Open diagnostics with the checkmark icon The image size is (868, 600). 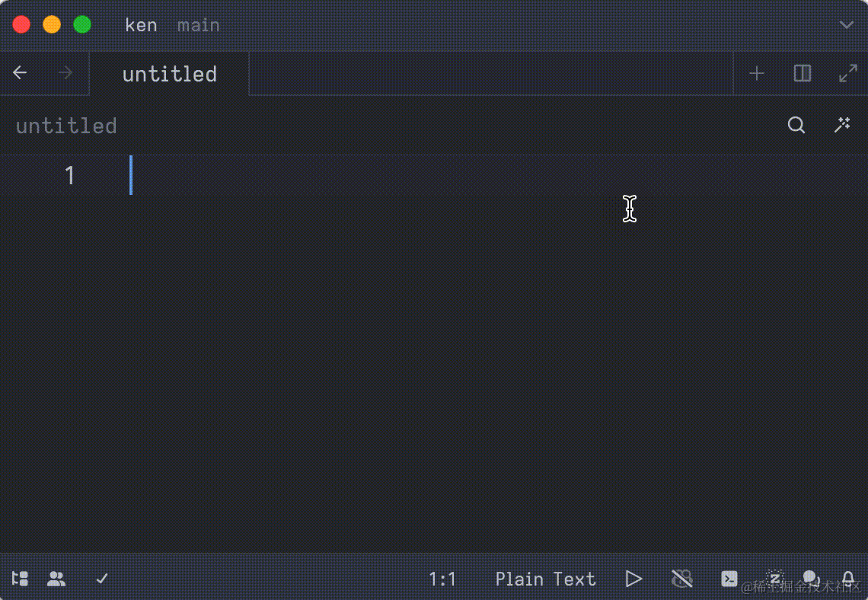click(x=102, y=579)
